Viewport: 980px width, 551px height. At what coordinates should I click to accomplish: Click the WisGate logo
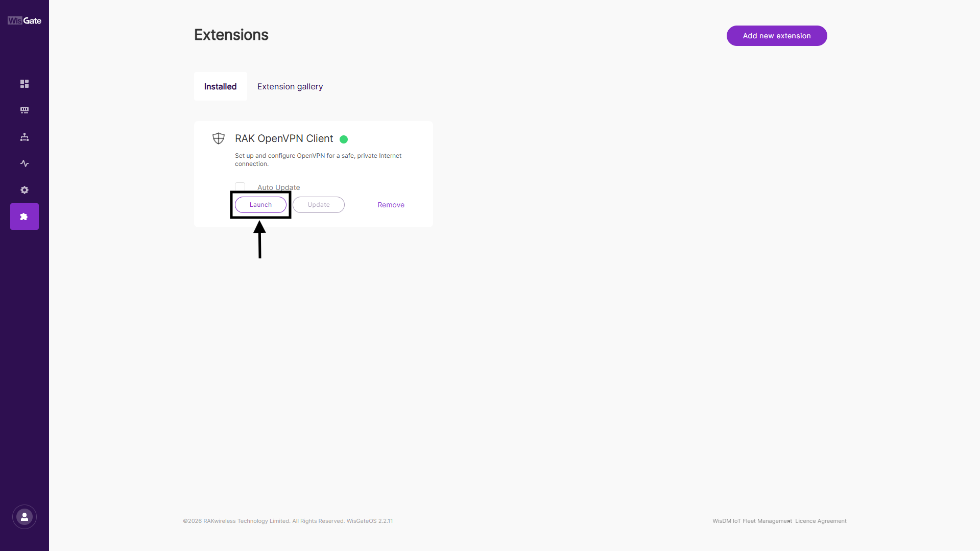point(25,20)
